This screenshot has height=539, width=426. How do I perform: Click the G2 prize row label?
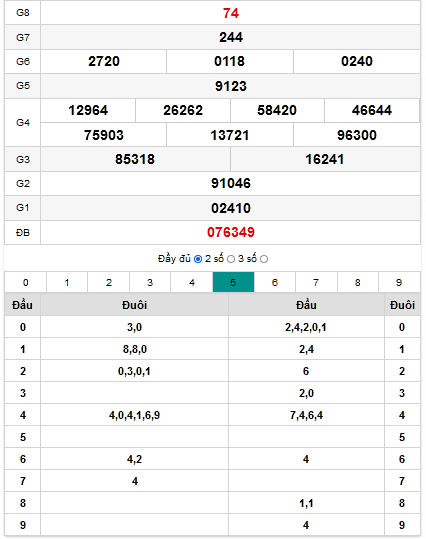click(x=23, y=184)
